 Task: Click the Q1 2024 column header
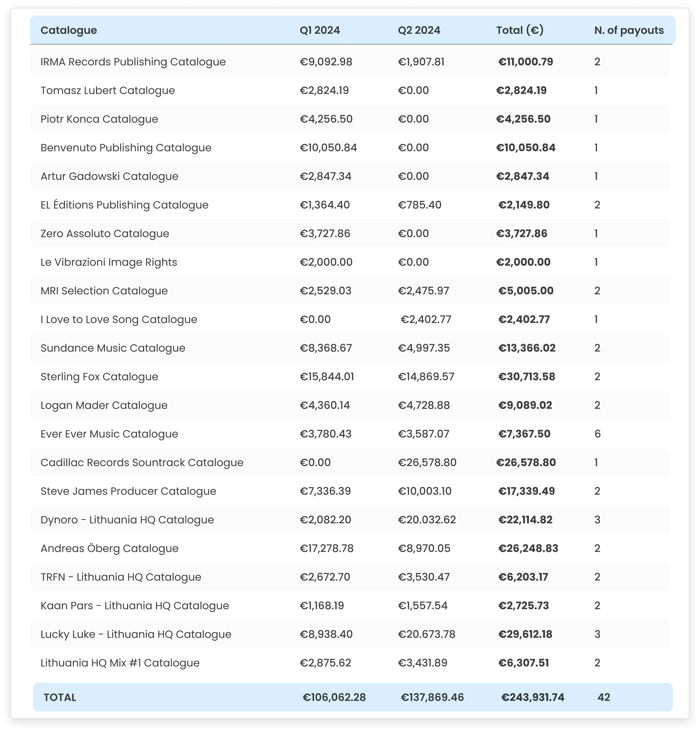[x=320, y=30]
